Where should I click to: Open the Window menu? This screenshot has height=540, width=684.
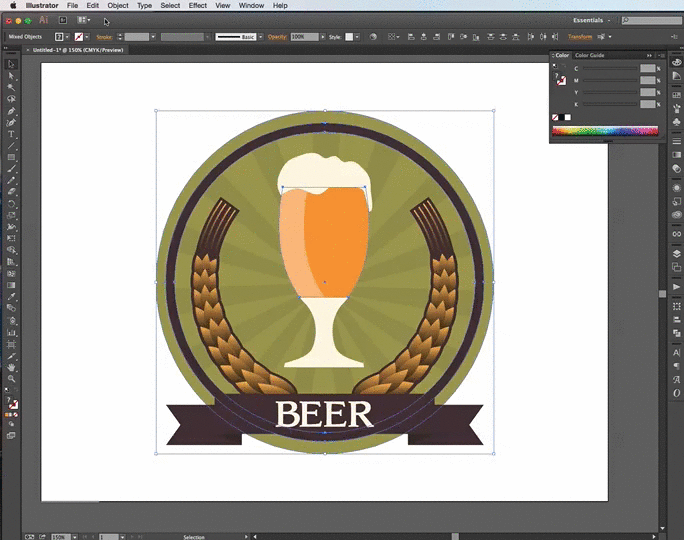pos(251,6)
